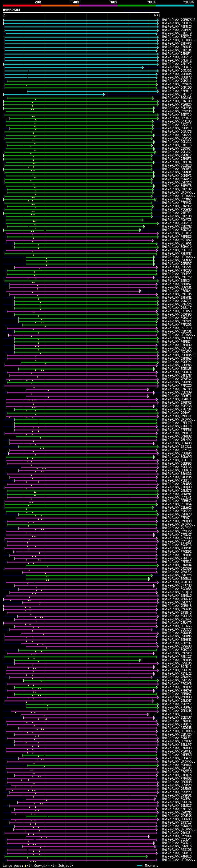
Task: Select the UniRef100_Q5MCM6 label
Action: tap(177, 711)
